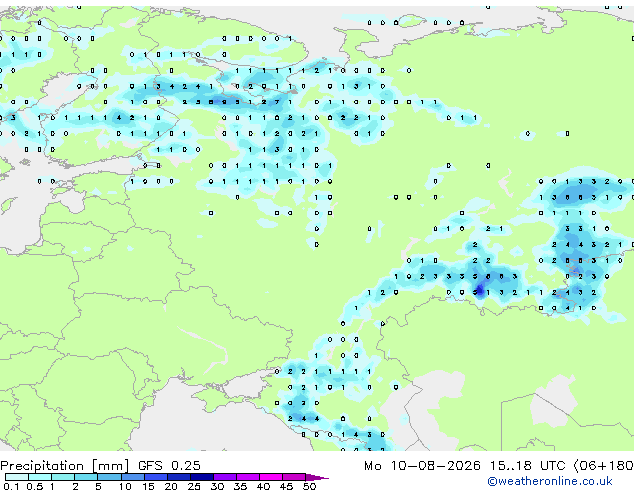Click the legend label '35'
This screenshot has width=634, height=490.
pos(240,486)
